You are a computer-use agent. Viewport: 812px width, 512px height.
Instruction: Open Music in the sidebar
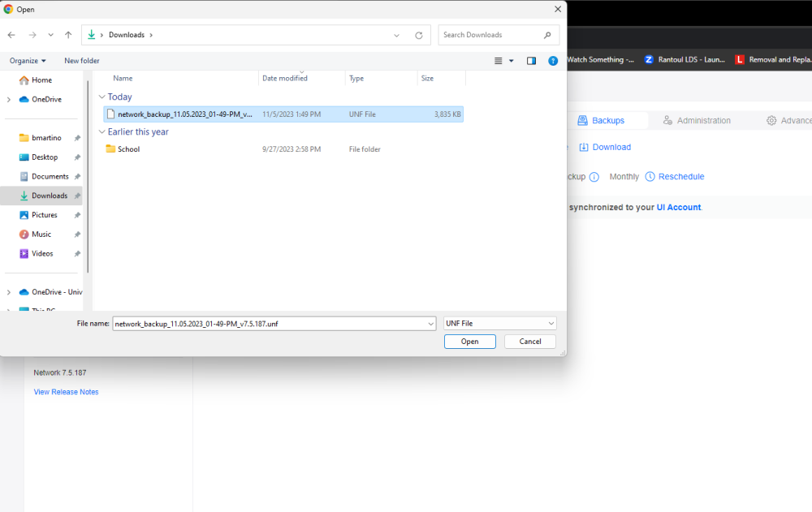[41, 234]
